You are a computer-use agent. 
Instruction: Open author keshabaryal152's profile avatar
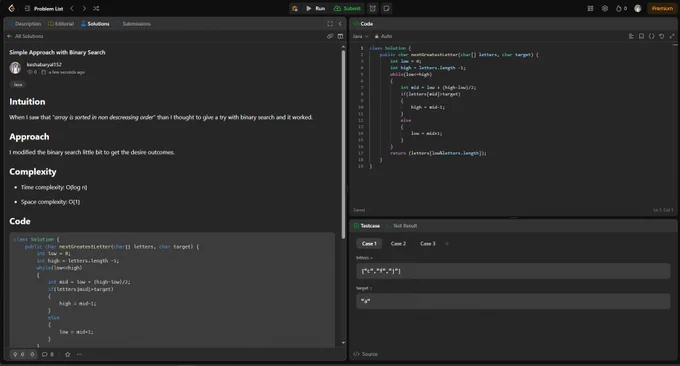click(15, 68)
